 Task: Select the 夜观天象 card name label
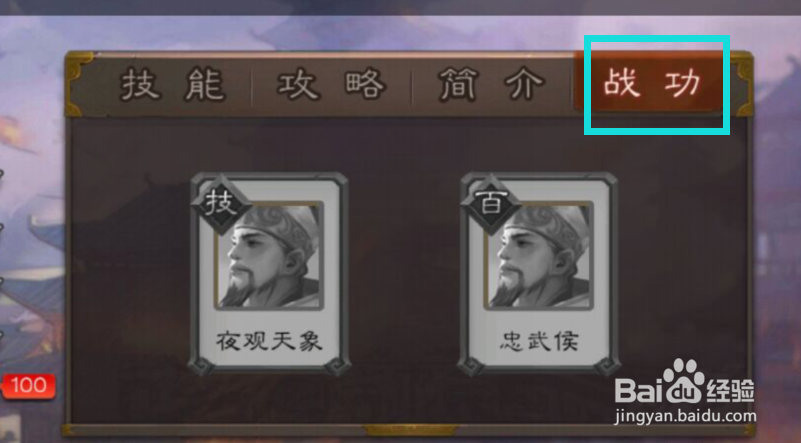click(x=269, y=341)
